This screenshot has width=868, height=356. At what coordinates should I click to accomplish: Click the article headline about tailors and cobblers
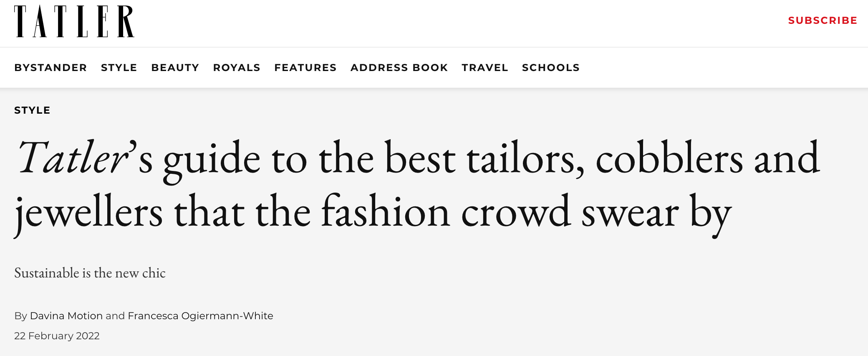pyautogui.click(x=417, y=186)
